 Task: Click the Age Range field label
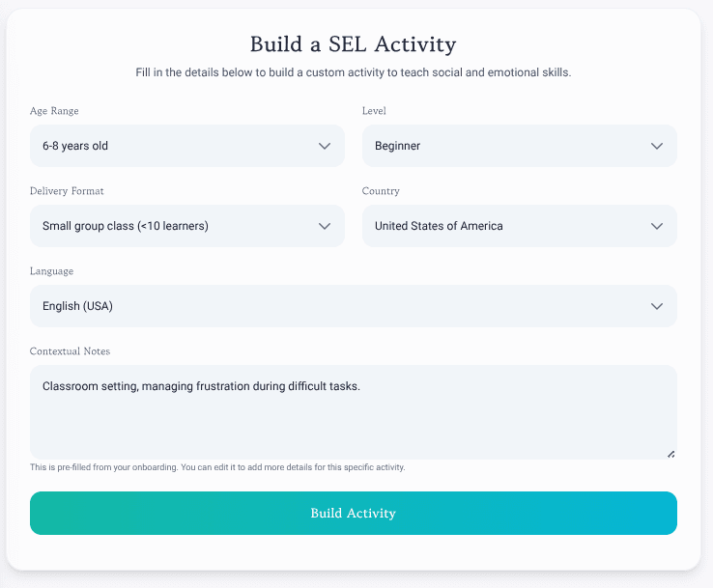[54, 111]
